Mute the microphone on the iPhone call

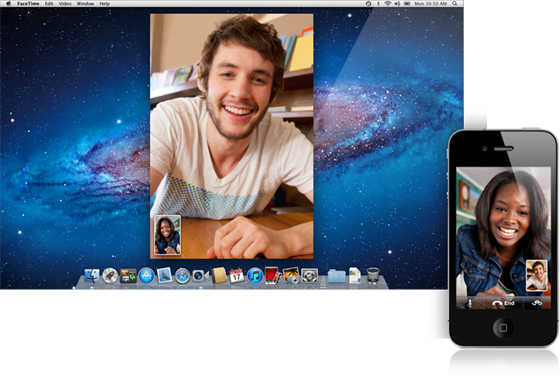470,303
